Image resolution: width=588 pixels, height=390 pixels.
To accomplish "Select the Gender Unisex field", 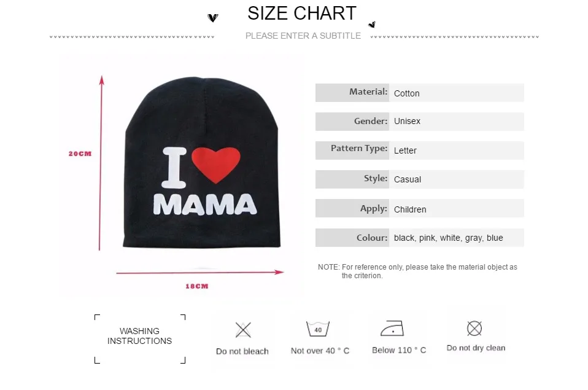I will tap(457, 122).
